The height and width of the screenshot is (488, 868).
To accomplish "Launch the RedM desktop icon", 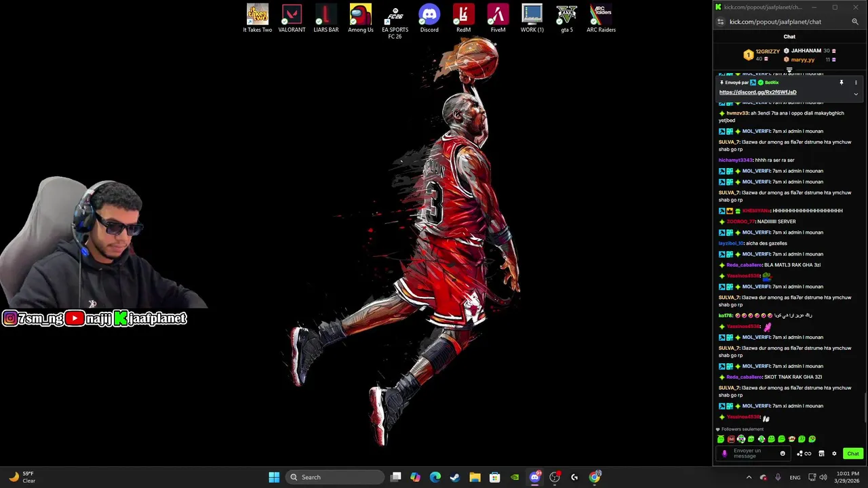I will 463,18.
